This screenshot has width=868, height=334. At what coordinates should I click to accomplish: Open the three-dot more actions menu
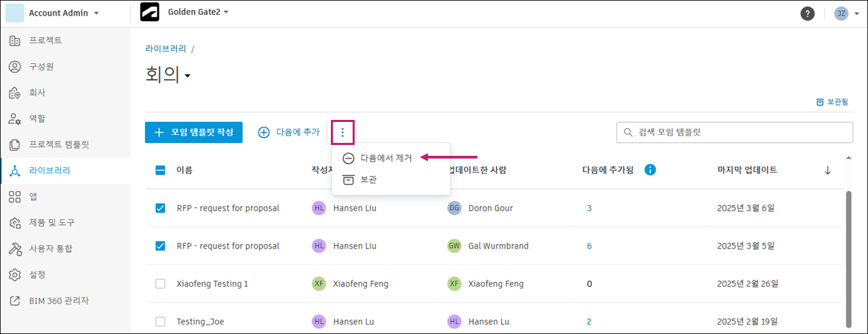(342, 133)
